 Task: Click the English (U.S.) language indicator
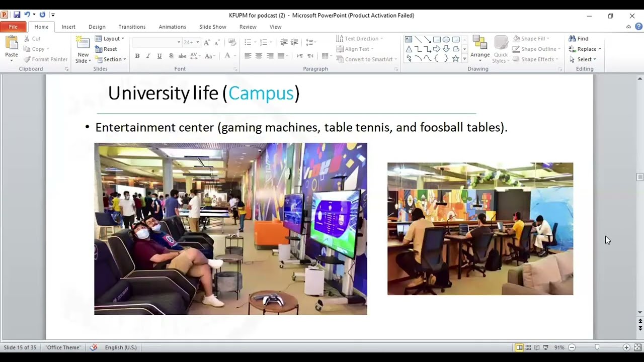point(121,347)
